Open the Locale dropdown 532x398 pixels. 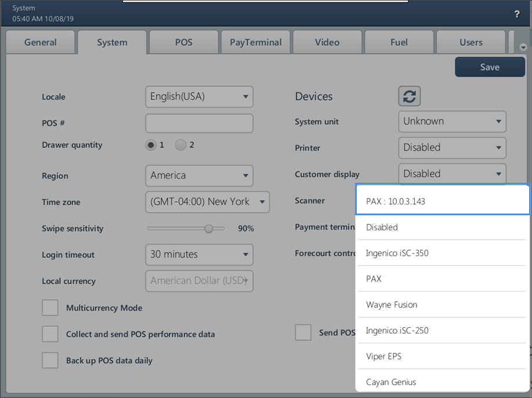pos(199,96)
